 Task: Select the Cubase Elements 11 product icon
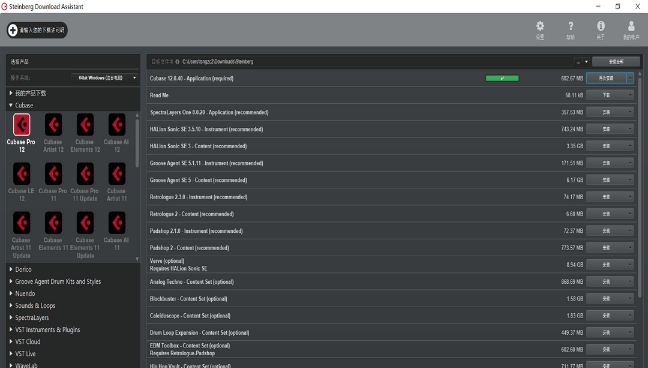pos(53,223)
